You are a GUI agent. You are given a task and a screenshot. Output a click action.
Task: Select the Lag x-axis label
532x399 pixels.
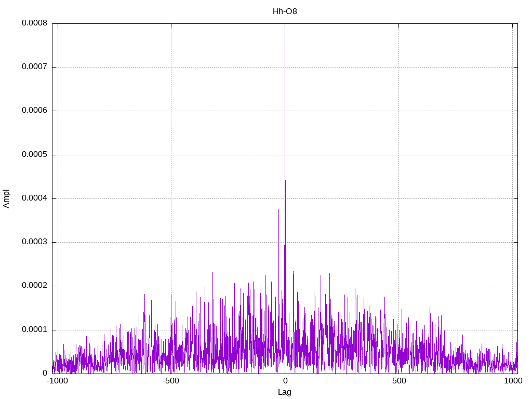(x=285, y=392)
